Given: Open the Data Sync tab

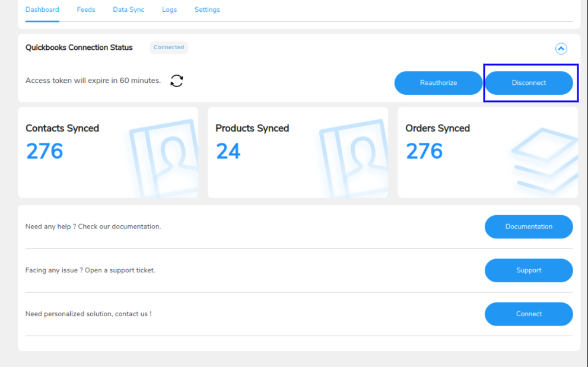Looking at the screenshot, I should click(x=128, y=9).
